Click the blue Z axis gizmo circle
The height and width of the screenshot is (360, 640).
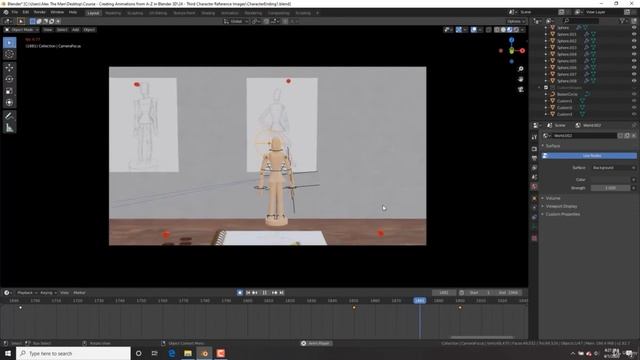511,40
